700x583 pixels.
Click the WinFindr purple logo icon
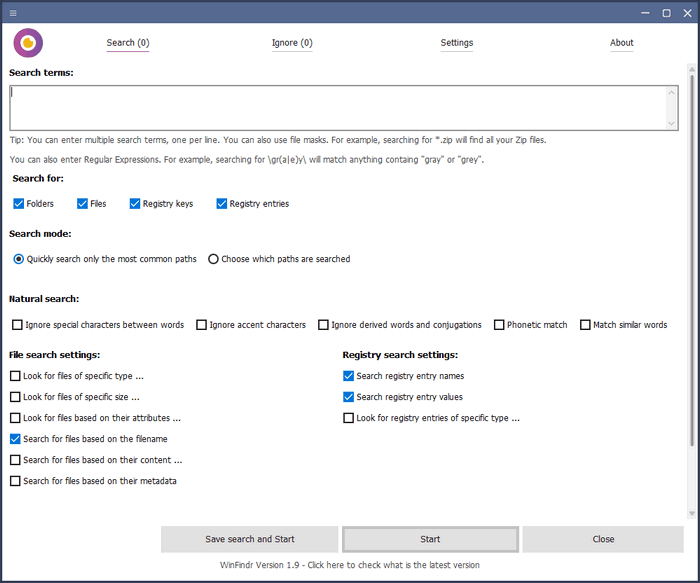coord(28,43)
